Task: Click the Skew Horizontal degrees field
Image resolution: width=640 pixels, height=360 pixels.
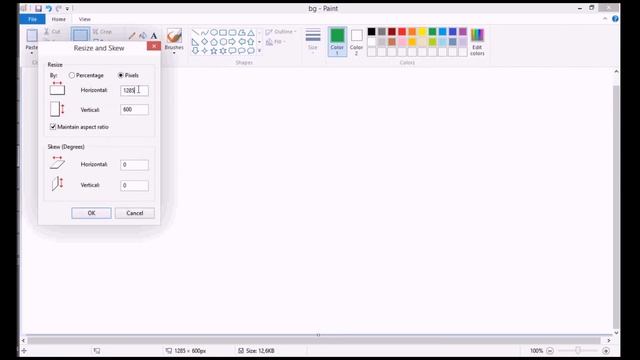Action: (x=134, y=164)
